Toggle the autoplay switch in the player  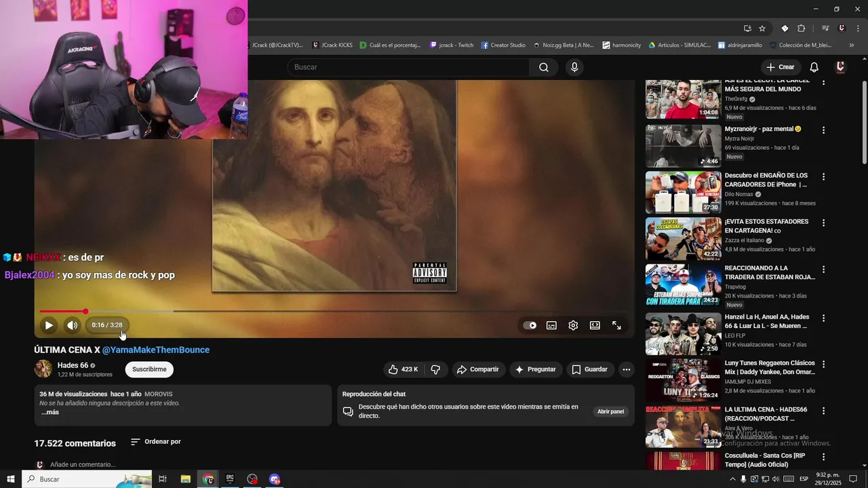tap(530, 325)
